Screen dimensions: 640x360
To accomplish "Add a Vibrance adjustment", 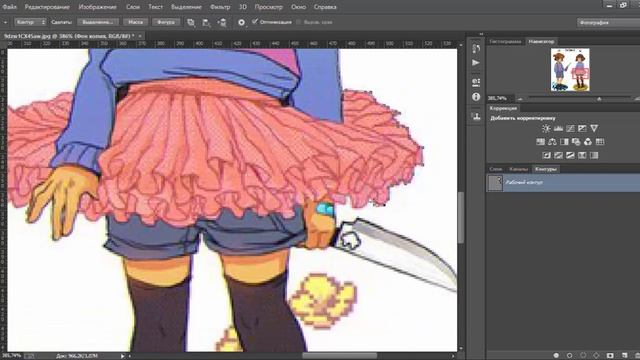I will click(x=594, y=129).
